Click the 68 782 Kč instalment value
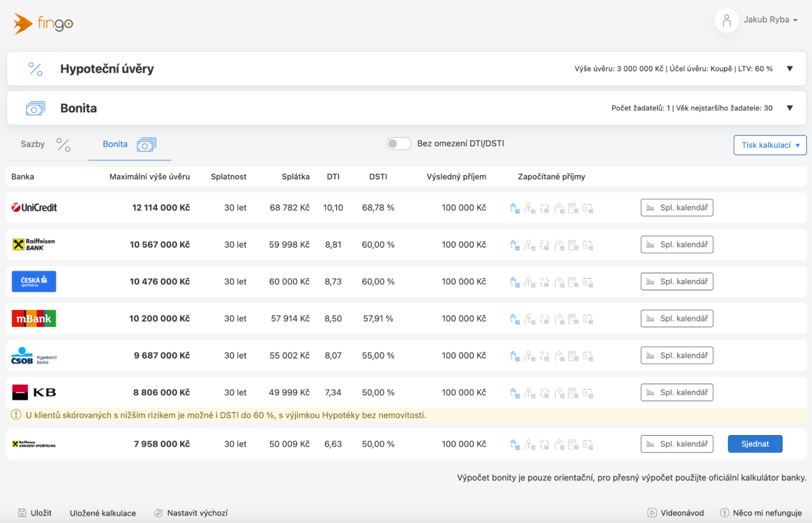The image size is (812, 523). coord(290,208)
